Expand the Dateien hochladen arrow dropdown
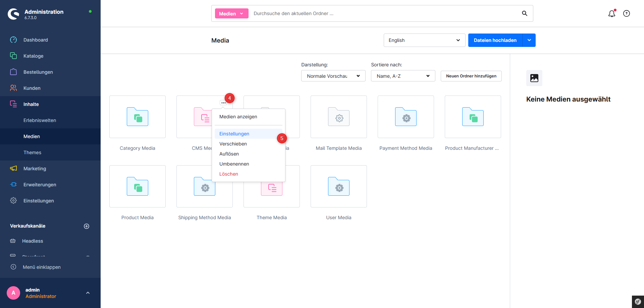Image resolution: width=644 pixels, height=308 pixels. click(x=529, y=40)
